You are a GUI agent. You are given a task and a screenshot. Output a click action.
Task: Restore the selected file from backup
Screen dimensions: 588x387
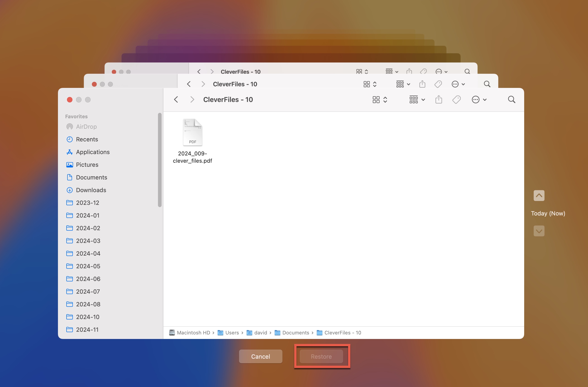coord(321,356)
